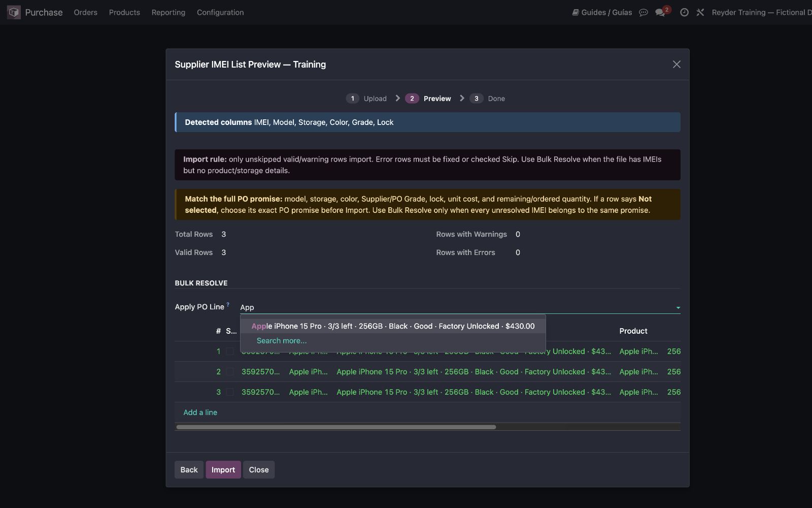
Task: Check the Skip checkbox on row 2
Action: [230, 372]
